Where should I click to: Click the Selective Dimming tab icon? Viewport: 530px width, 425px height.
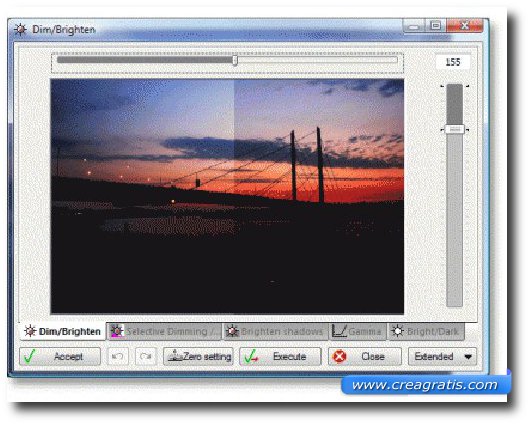pyautogui.click(x=117, y=331)
